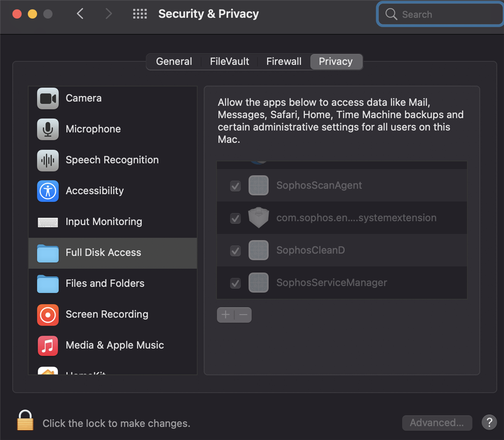504x440 pixels.
Task: Go back with the left chevron
Action: tap(80, 14)
